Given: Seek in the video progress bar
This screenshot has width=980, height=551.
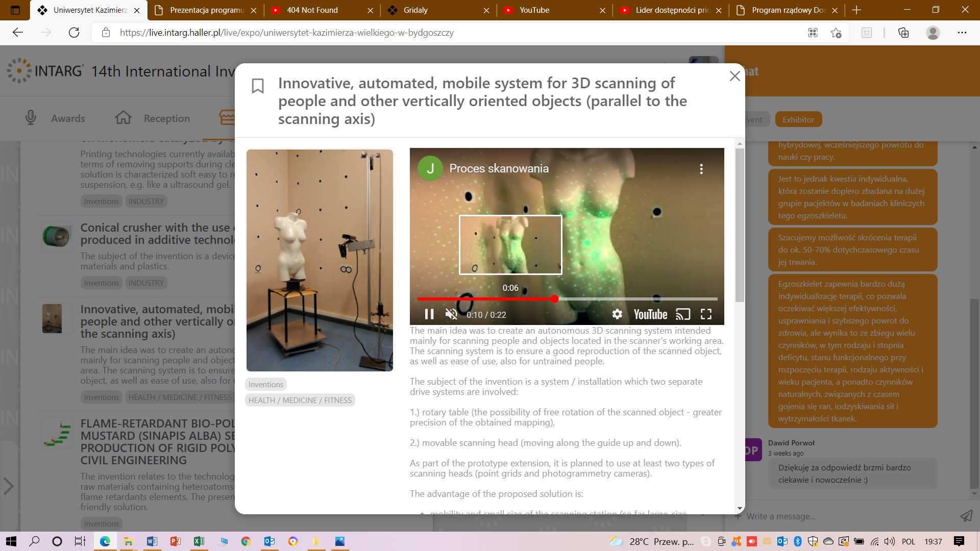Looking at the screenshot, I should point(567,299).
